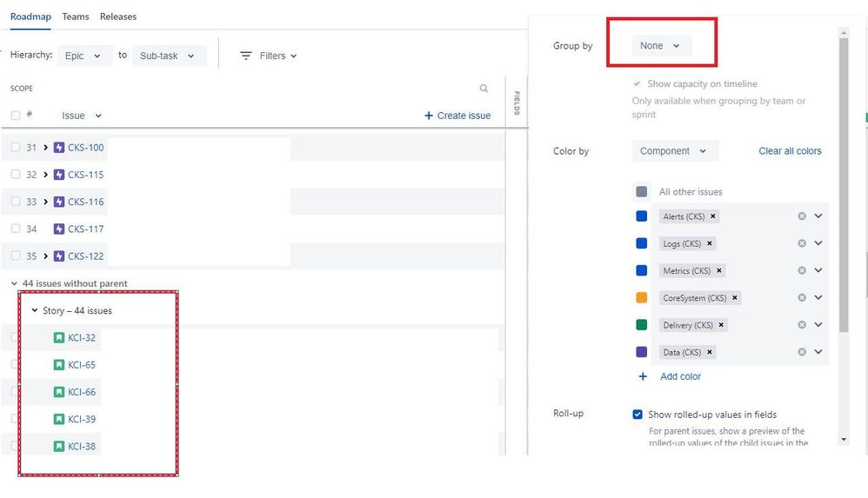The width and height of the screenshot is (868, 498).
Task: Expand epic CKS-115 row
Action: (x=45, y=175)
